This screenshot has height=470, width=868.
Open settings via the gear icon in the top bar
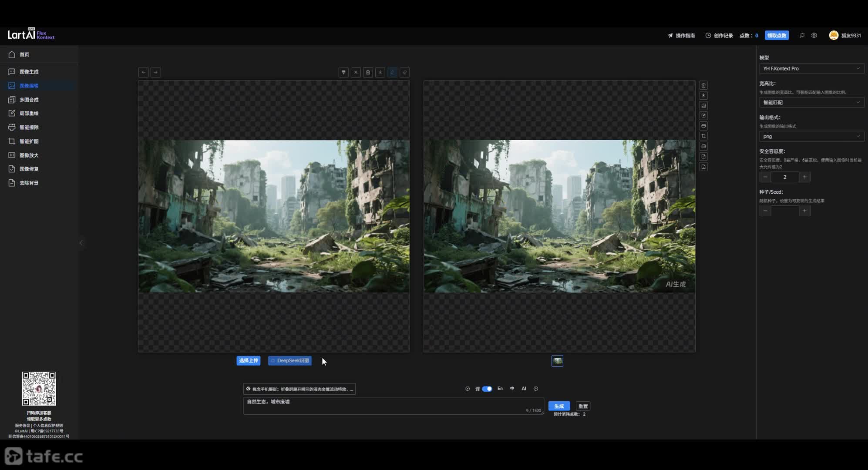[x=814, y=35]
